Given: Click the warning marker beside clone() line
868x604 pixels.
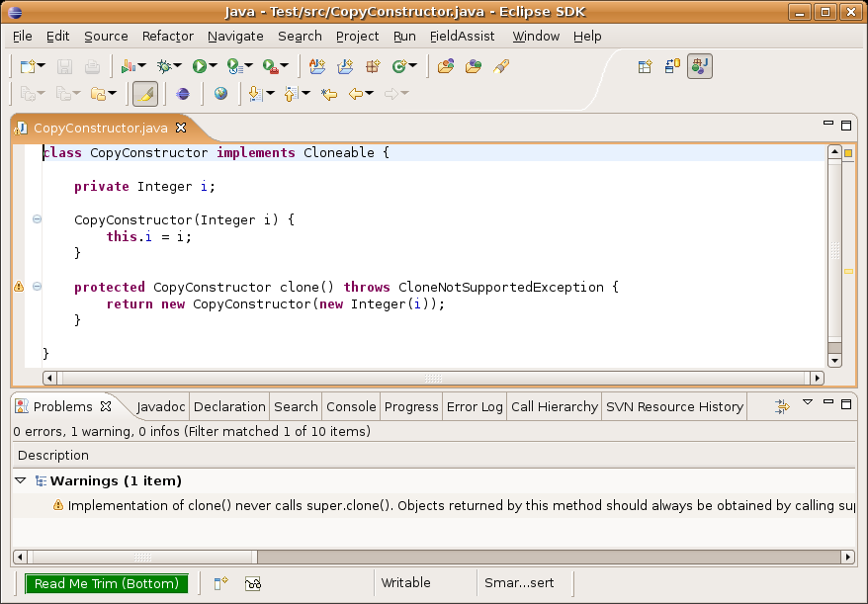Looking at the screenshot, I should [19, 287].
